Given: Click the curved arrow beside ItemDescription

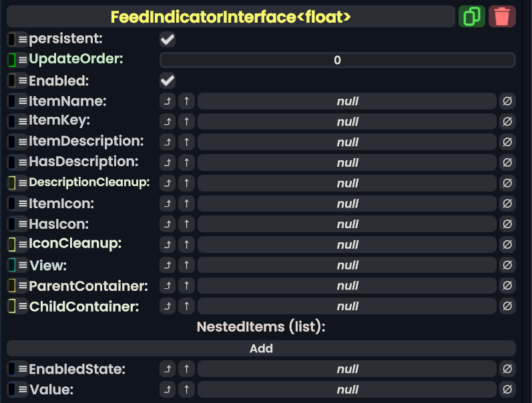Looking at the screenshot, I should pyautogui.click(x=168, y=142).
